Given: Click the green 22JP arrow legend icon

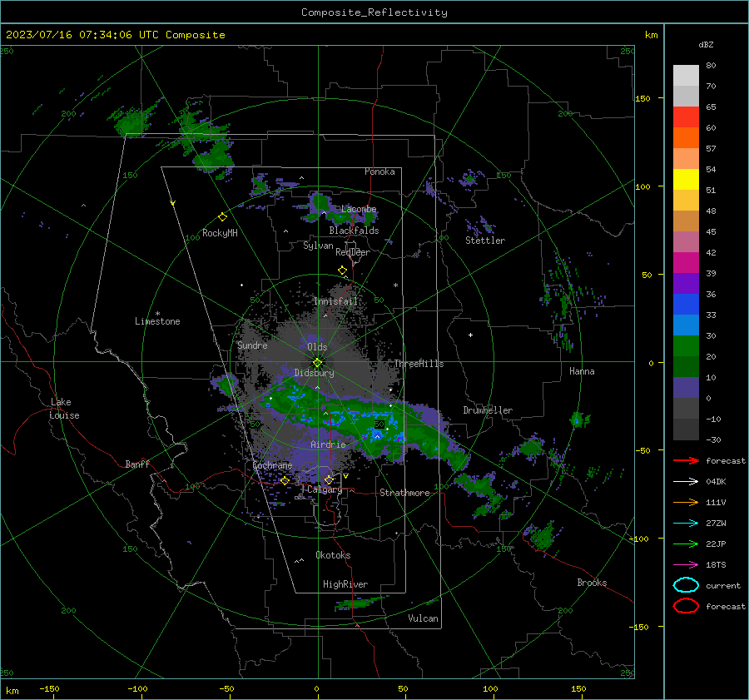Looking at the screenshot, I should point(686,544).
